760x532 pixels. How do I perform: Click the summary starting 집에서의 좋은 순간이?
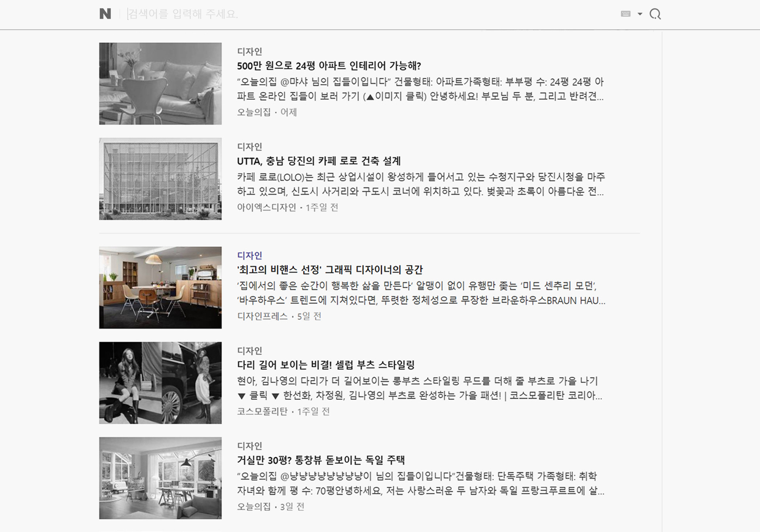click(421, 293)
